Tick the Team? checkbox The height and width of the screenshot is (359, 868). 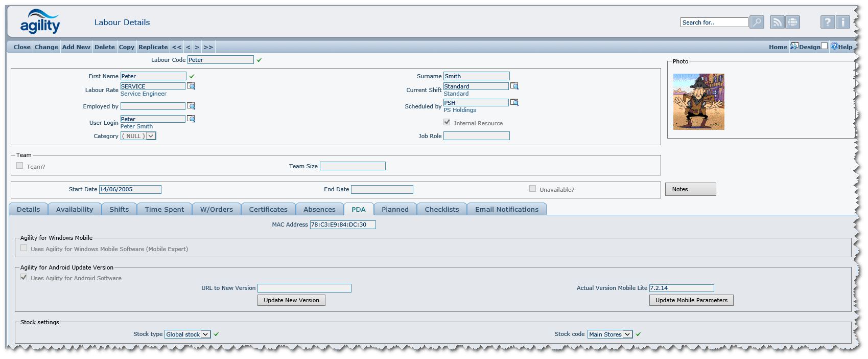[20, 166]
